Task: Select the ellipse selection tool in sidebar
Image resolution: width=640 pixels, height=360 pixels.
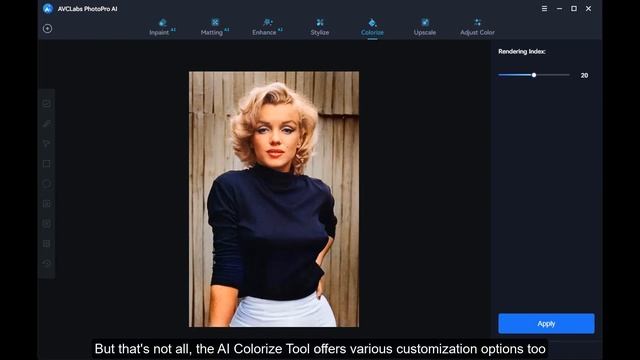Action: [47, 184]
